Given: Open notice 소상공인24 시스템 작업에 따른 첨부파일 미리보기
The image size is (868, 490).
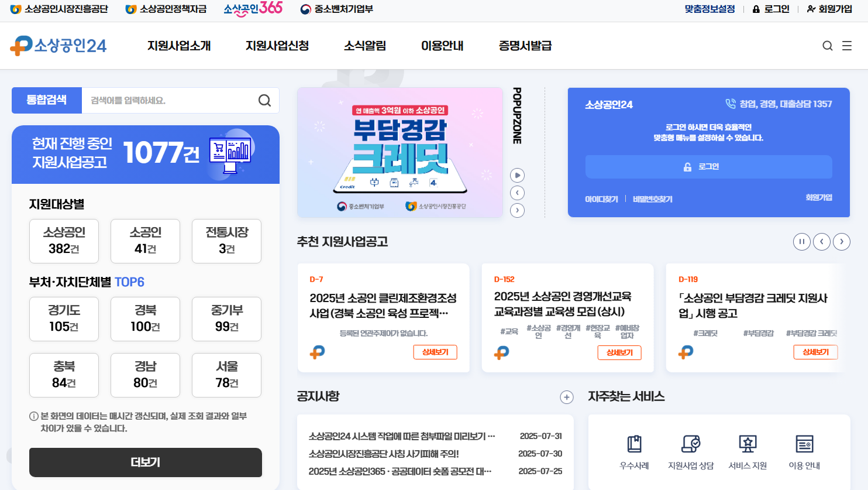Looking at the screenshot, I should click(402, 436).
